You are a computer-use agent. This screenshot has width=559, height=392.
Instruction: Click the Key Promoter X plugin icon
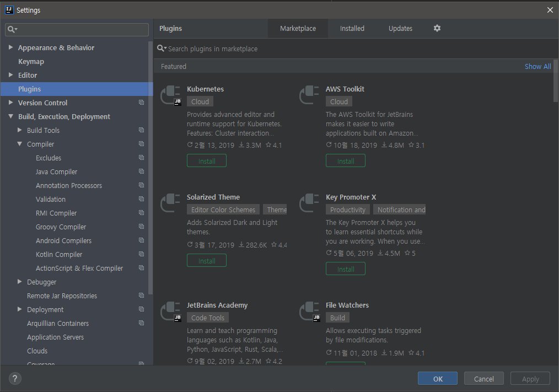[x=309, y=203]
